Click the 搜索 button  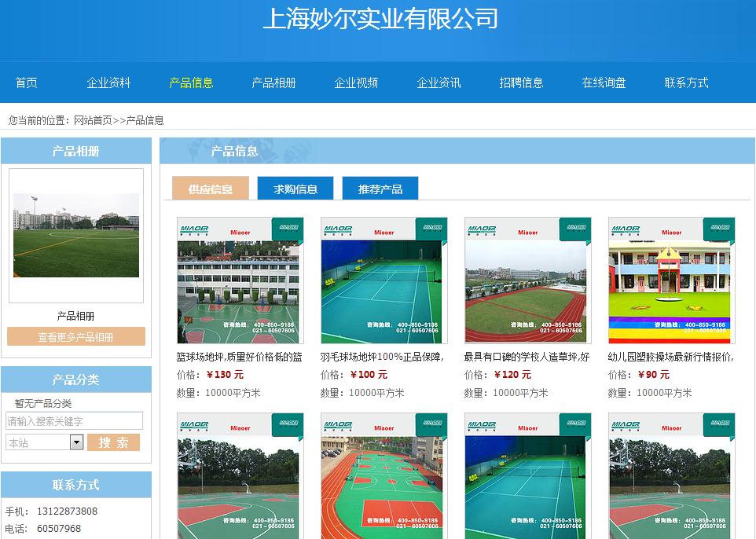(x=113, y=442)
